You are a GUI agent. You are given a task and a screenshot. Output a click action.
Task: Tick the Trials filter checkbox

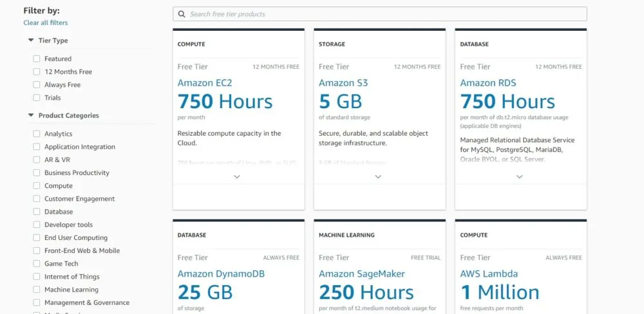click(x=37, y=98)
